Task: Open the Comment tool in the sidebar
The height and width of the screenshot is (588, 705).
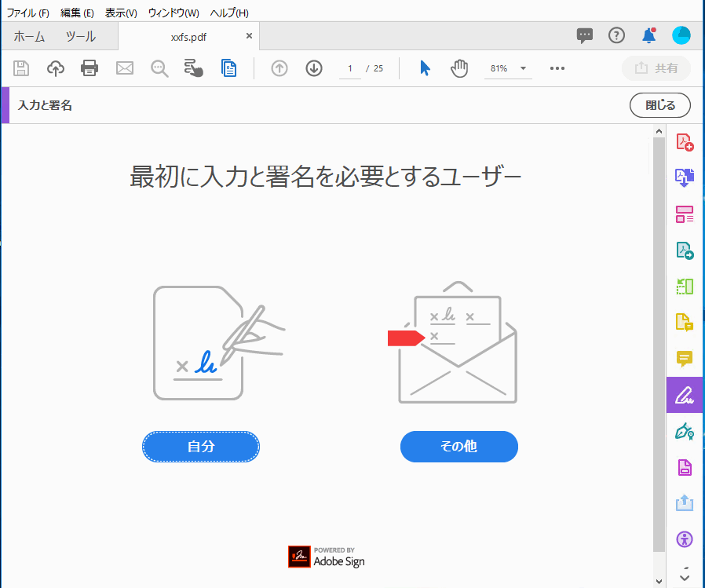Action: 685,359
